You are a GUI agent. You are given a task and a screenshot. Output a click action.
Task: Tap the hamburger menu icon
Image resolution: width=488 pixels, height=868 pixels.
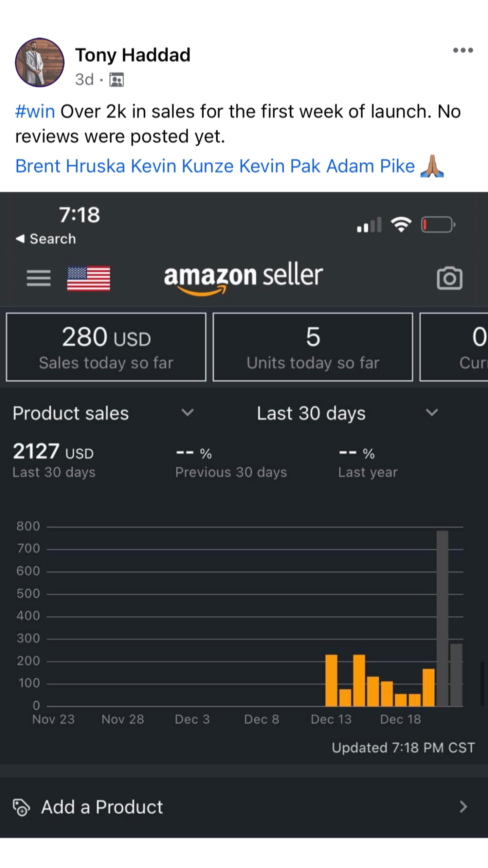tap(39, 278)
